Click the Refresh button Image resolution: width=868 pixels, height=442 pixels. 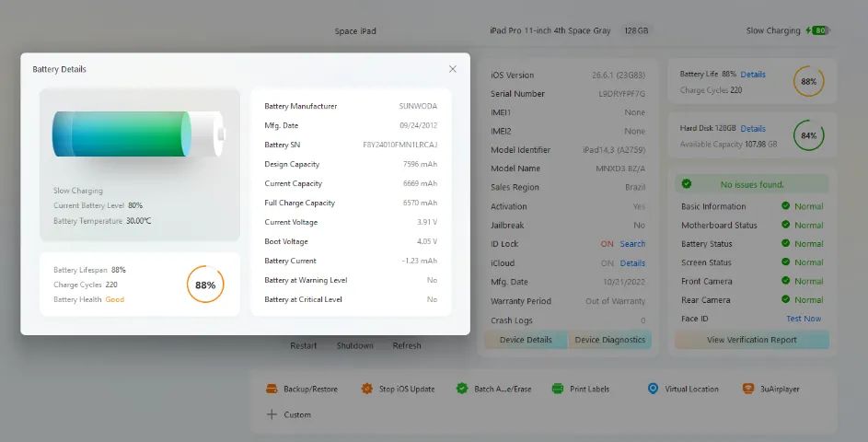[x=407, y=345]
